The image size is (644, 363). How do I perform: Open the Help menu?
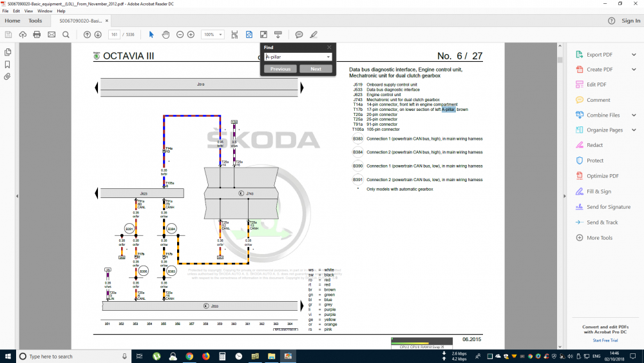pos(61,11)
